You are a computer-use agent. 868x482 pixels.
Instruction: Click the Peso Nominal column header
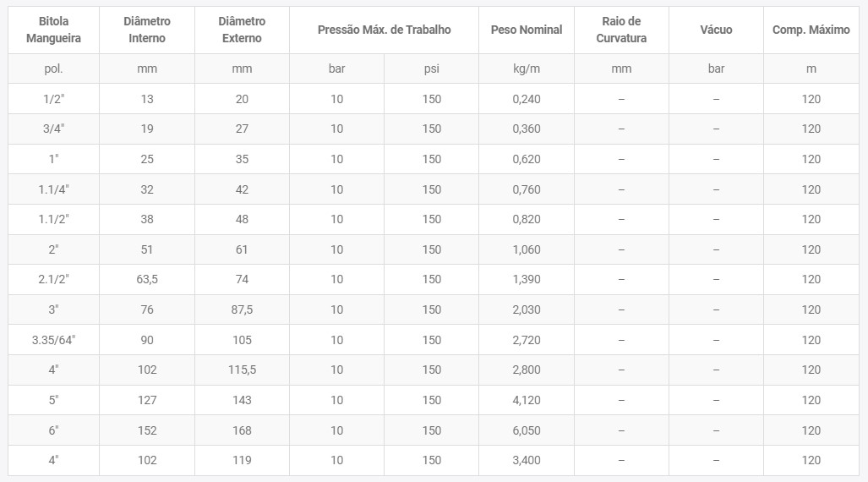527,30
